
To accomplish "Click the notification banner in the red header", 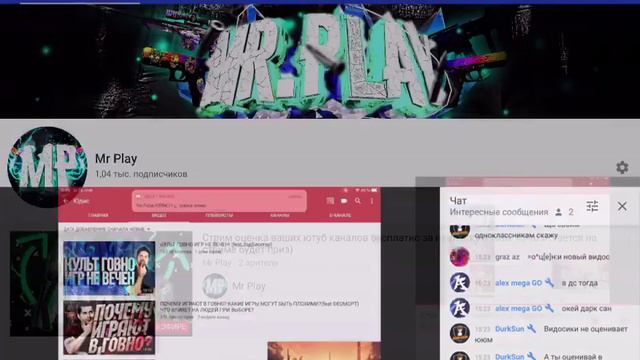I will tap(219, 201).
